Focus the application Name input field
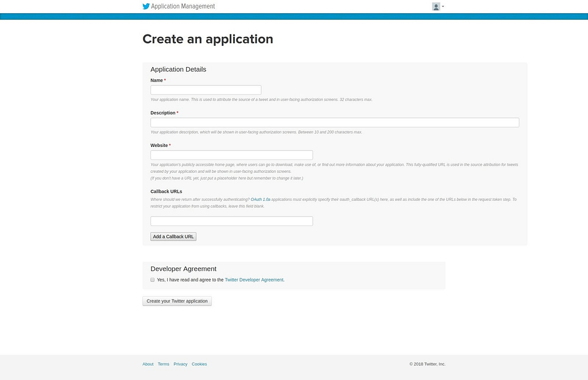The width and height of the screenshot is (588, 380). pos(206,90)
